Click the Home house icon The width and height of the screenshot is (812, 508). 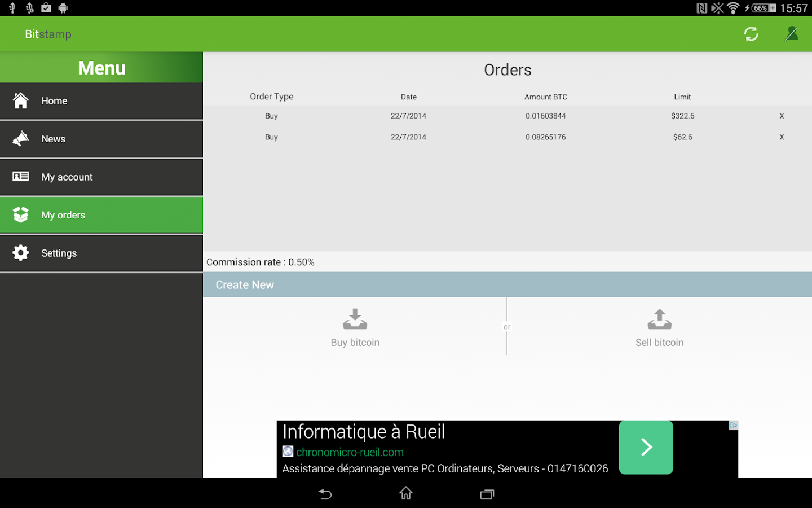(21, 100)
